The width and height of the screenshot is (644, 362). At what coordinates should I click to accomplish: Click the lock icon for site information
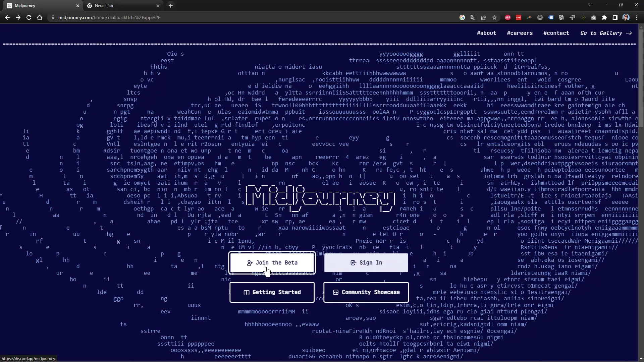pos(53,17)
